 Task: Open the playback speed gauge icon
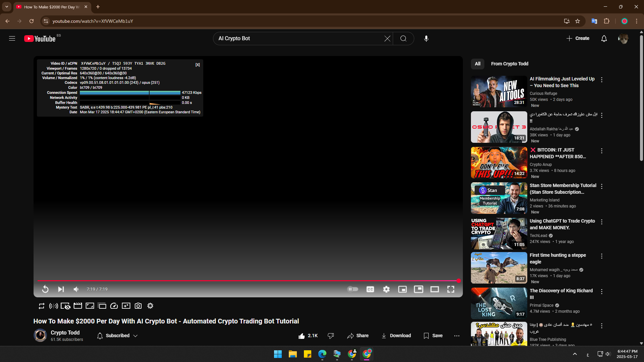point(114,306)
